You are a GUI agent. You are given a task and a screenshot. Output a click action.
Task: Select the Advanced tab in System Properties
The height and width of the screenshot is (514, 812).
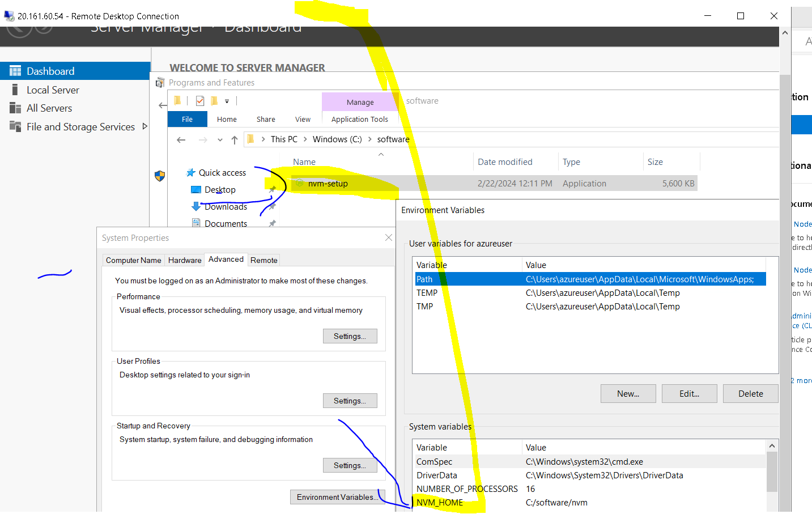click(226, 259)
